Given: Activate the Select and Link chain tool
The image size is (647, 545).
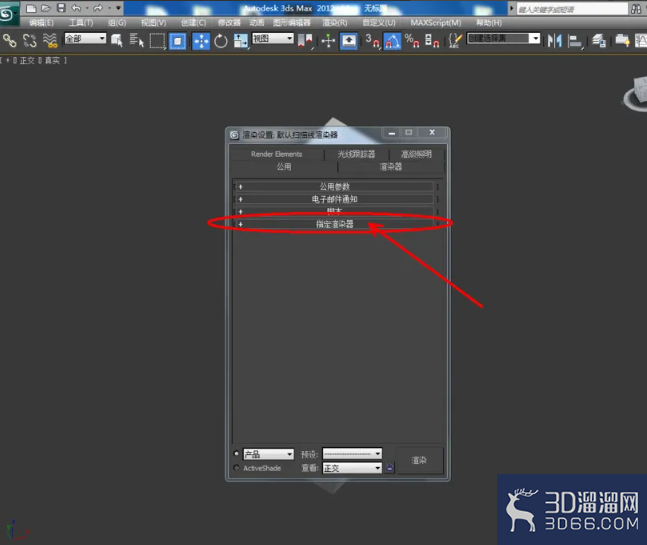Looking at the screenshot, I should (x=9, y=40).
